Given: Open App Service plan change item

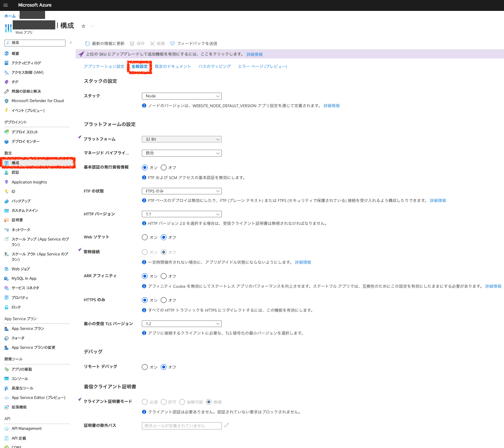Looking at the screenshot, I should (x=33, y=347).
